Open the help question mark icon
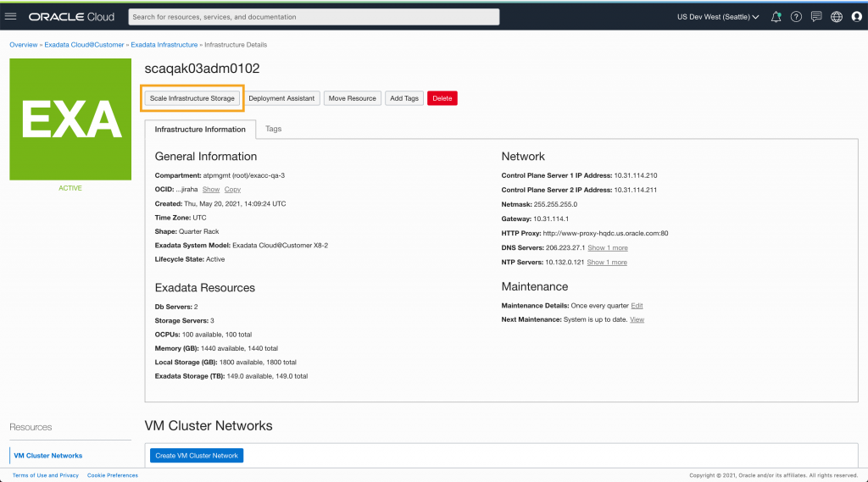The image size is (868, 482). (x=796, y=17)
